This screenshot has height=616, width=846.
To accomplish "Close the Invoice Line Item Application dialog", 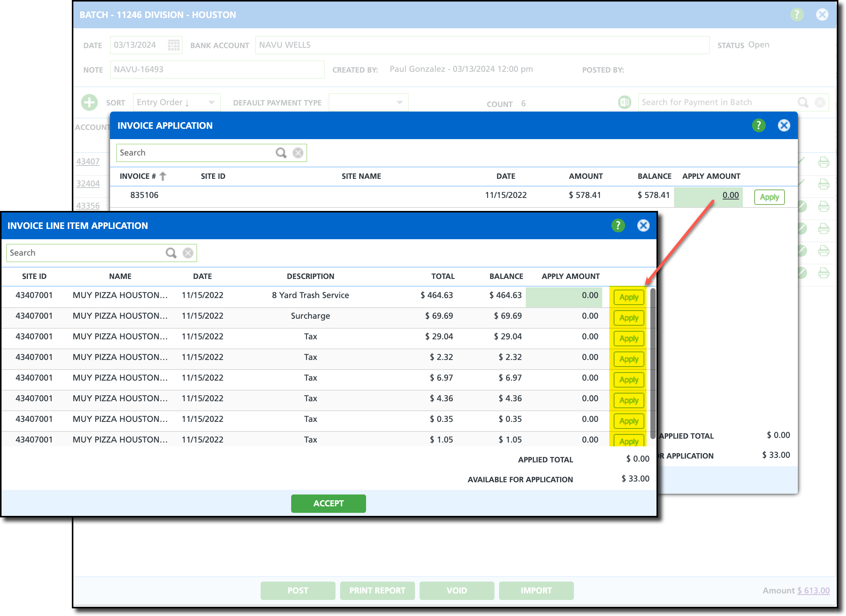I will [643, 225].
